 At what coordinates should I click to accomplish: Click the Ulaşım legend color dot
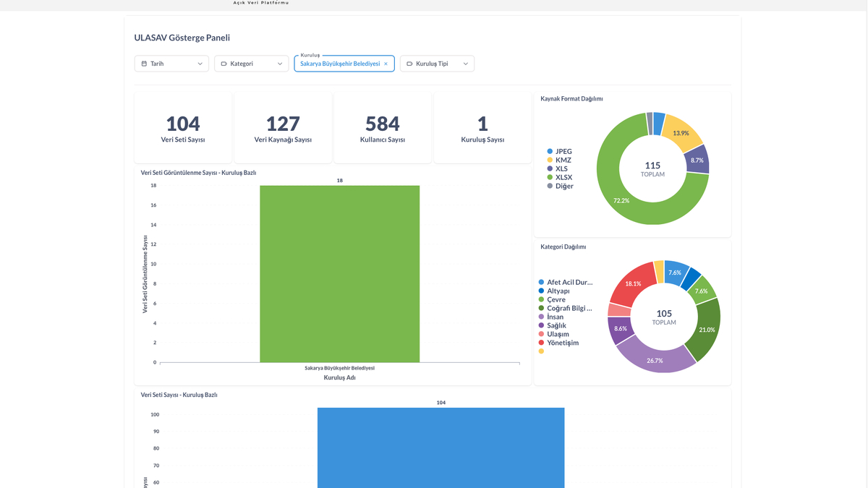tap(541, 334)
